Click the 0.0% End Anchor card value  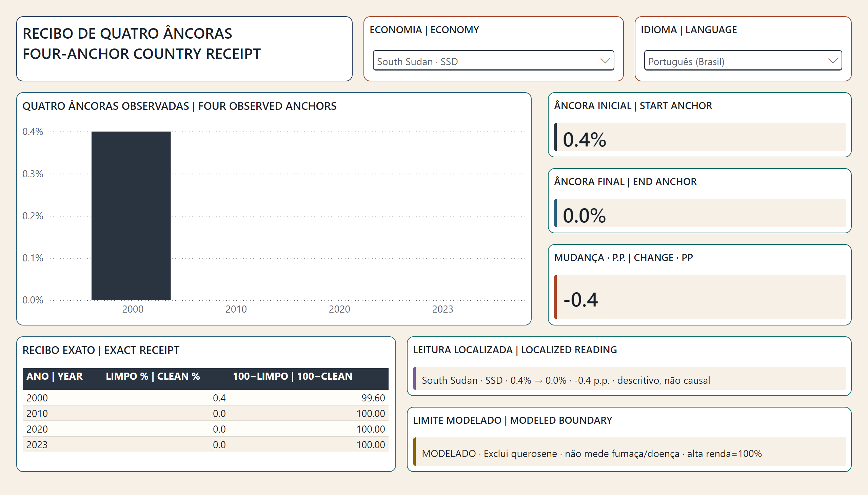pyautogui.click(x=584, y=216)
